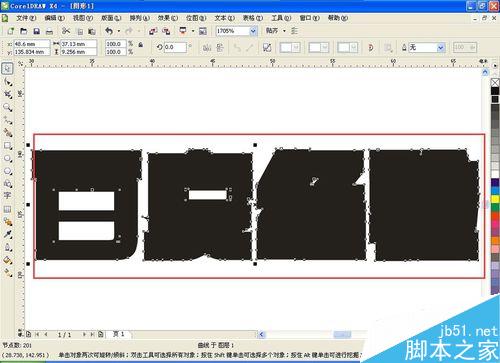The height and width of the screenshot is (363, 500).
Task: Select the Table tool
Action: coord(7,209)
